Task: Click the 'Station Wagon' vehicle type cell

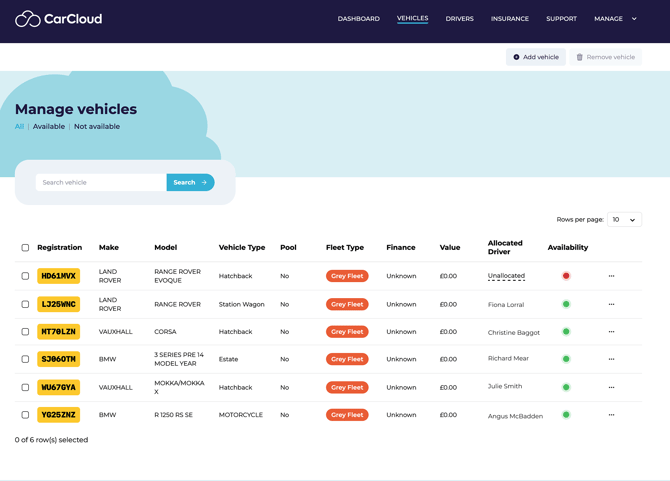Action: pyautogui.click(x=241, y=304)
